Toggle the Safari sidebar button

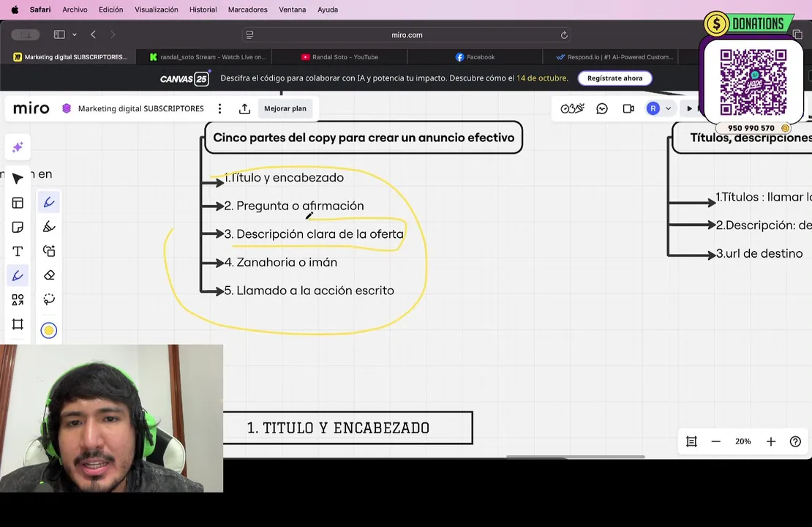pyautogui.click(x=59, y=34)
